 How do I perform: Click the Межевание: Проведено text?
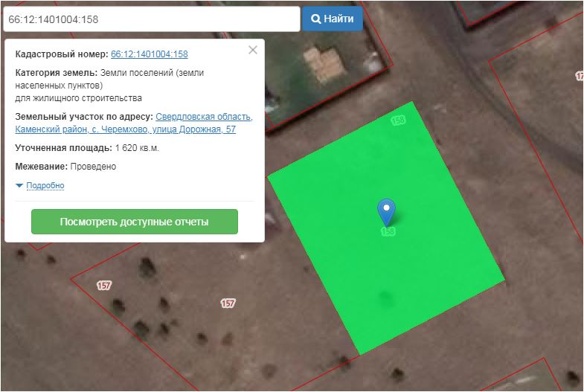(65, 167)
